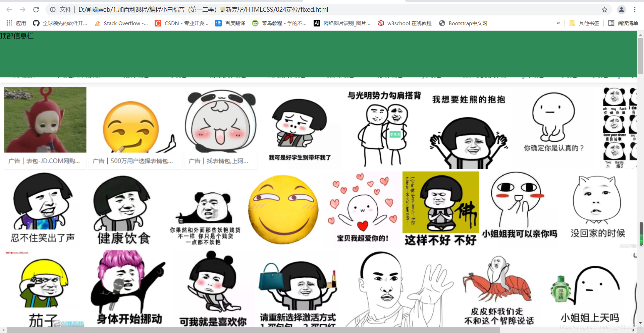Screen dimensions: 644x333
Task: Open the 这样不好 不好 meme
Action: [440, 209]
